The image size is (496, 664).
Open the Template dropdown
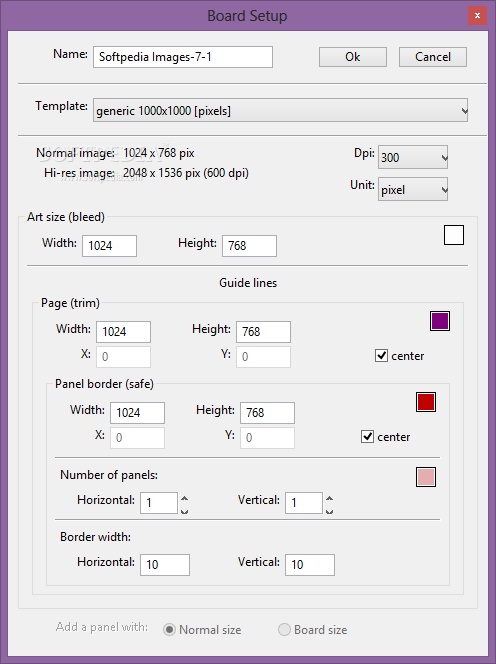tap(280, 111)
